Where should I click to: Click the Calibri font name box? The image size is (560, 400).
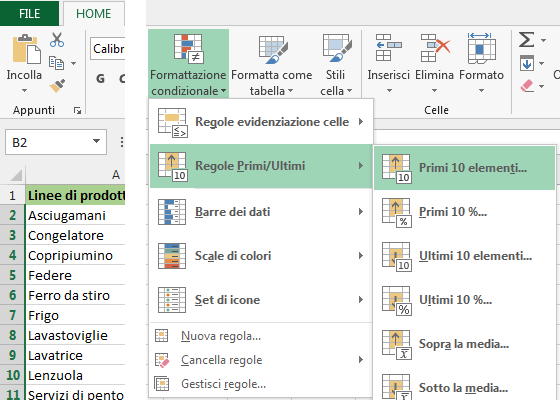(108, 48)
